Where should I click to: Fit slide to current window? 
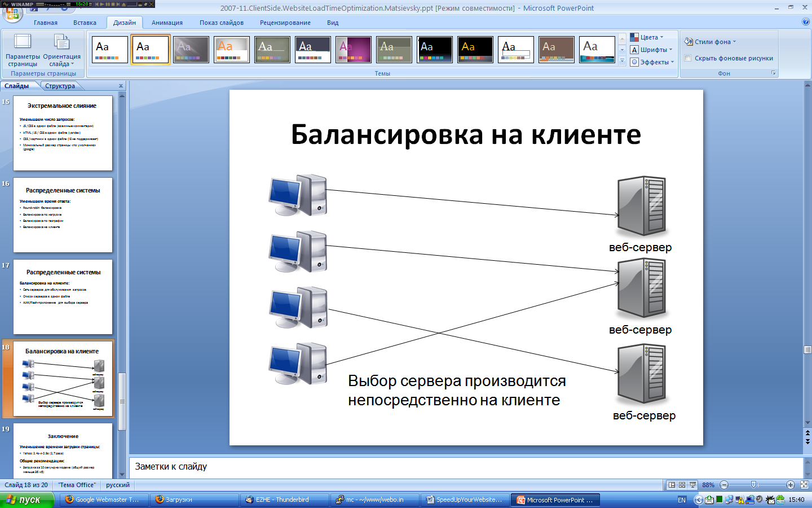tap(804, 485)
